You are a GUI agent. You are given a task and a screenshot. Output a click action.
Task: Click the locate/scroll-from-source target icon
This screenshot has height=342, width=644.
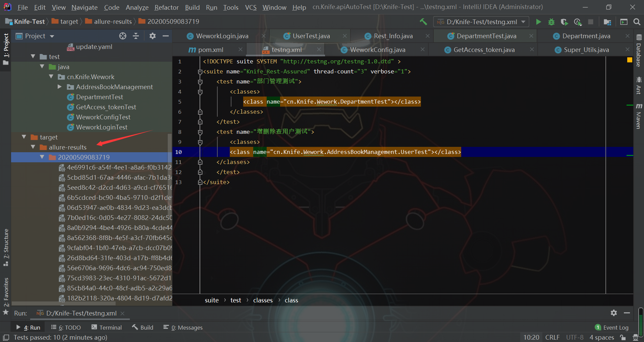(123, 36)
